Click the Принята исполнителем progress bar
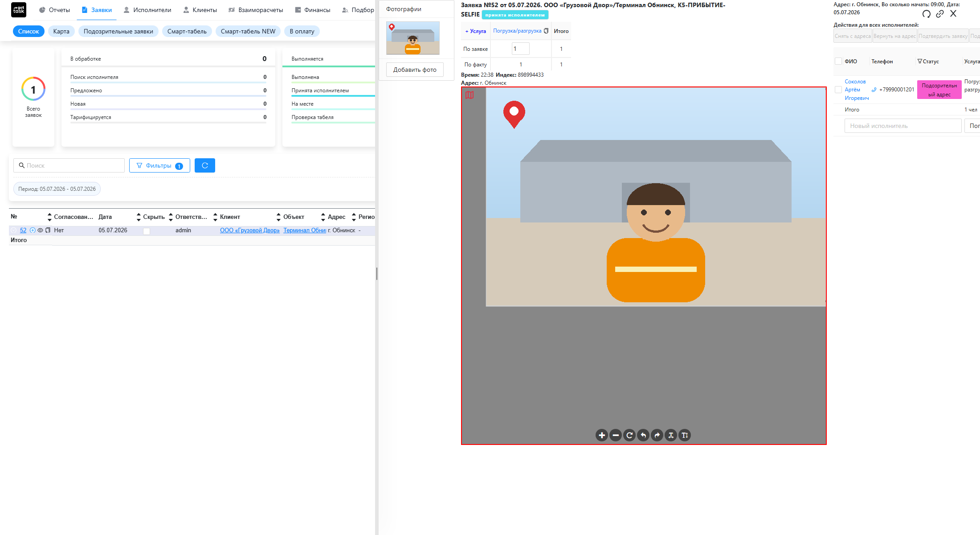This screenshot has width=980, height=535. click(x=333, y=95)
